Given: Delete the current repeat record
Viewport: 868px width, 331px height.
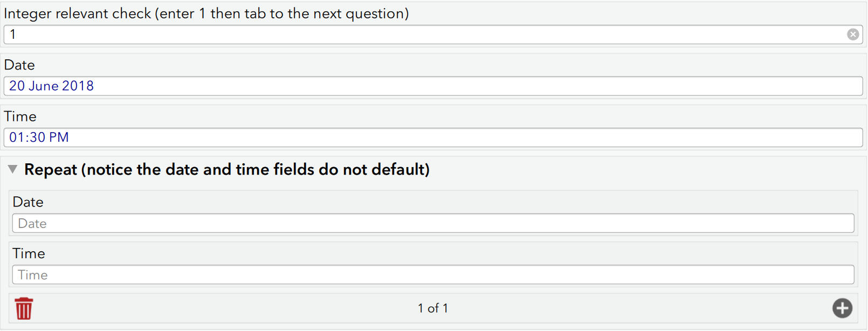Looking at the screenshot, I should coord(24,308).
